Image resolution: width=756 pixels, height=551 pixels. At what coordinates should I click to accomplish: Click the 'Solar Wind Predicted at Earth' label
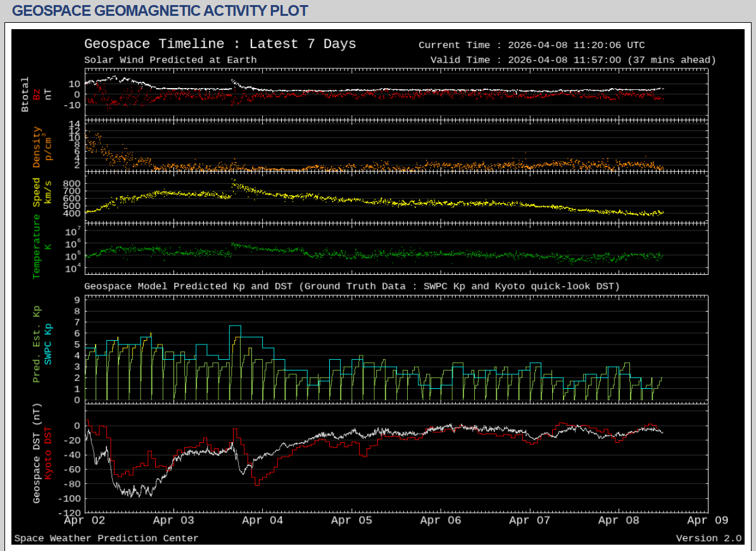pos(170,60)
